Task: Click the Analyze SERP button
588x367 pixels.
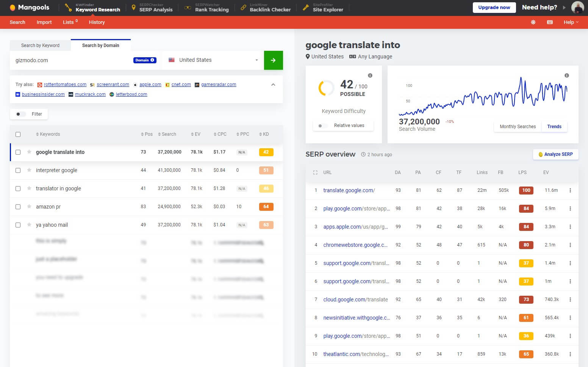Action: 555,154
